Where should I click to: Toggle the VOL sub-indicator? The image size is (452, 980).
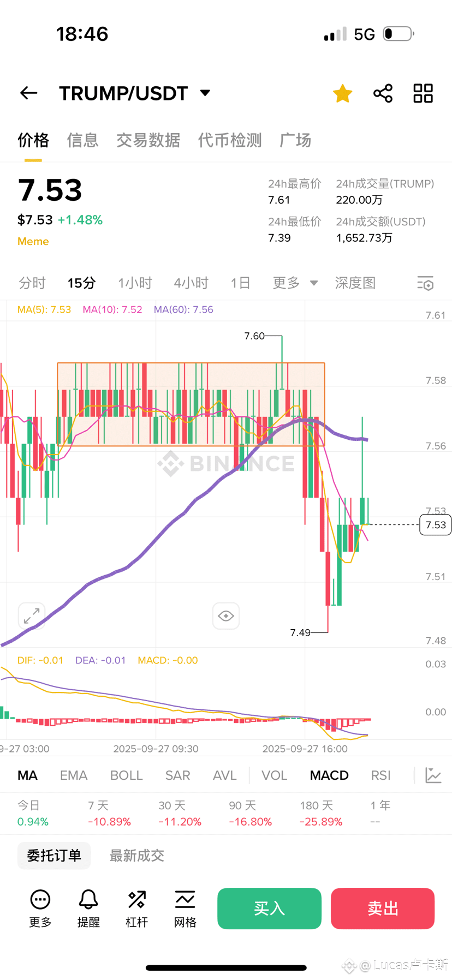[274, 775]
